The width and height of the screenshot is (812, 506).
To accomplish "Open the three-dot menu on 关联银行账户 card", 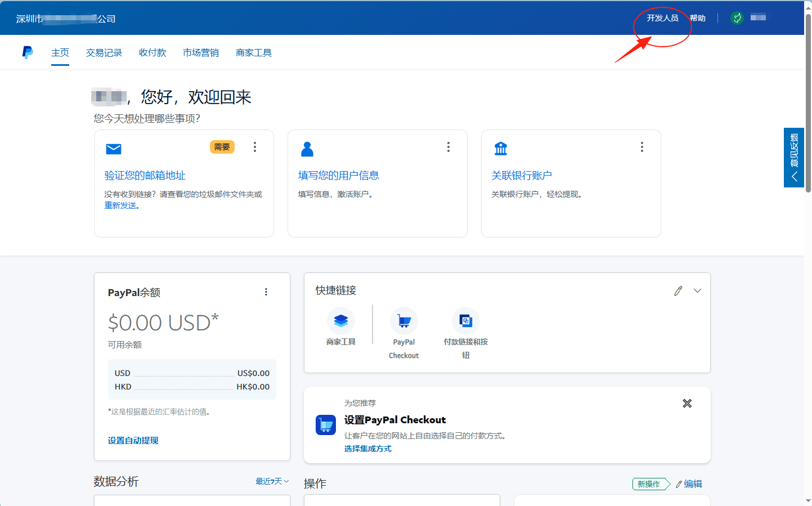I will click(x=642, y=147).
